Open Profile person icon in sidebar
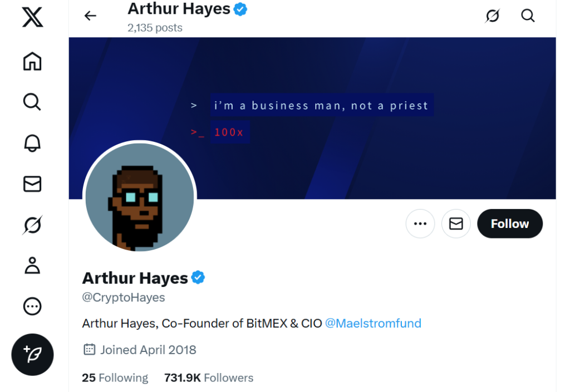570x392 pixels. coord(32,265)
